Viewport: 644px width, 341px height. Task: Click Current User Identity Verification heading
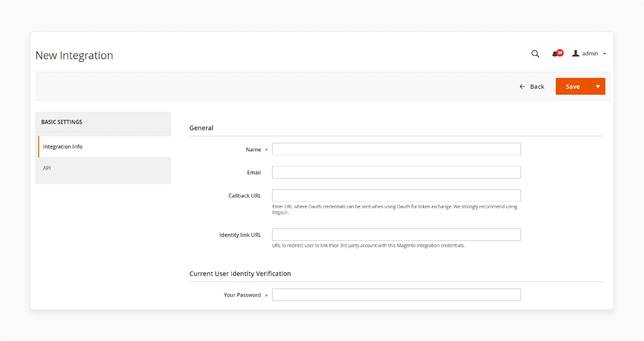point(240,274)
